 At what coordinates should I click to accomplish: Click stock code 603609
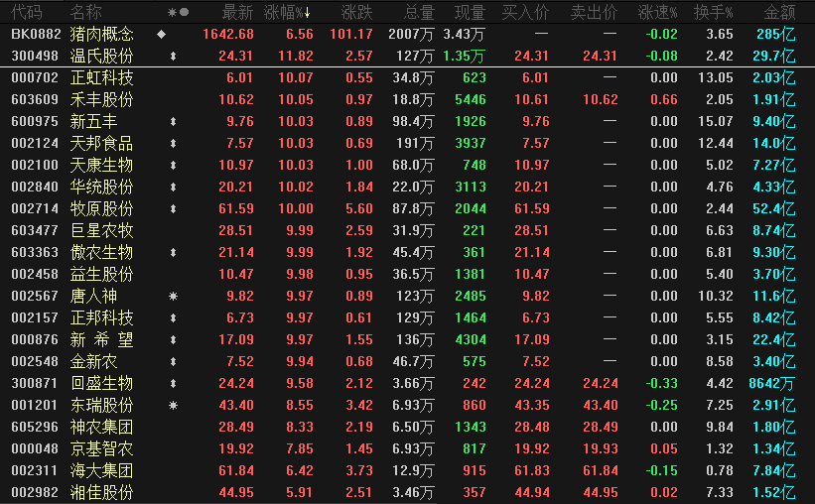click(x=35, y=100)
